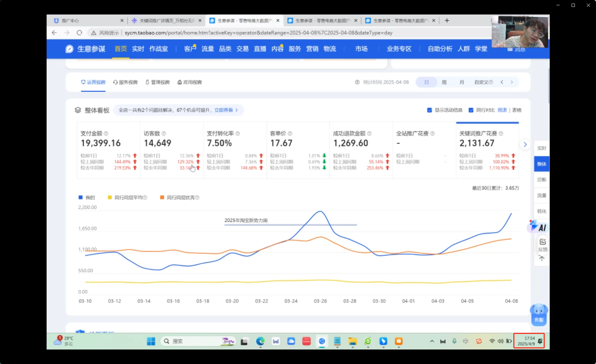The width and height of the screenshot is (596, 364).
Task: Click the 立即查看 link
Action: click(x=224, y=110)
